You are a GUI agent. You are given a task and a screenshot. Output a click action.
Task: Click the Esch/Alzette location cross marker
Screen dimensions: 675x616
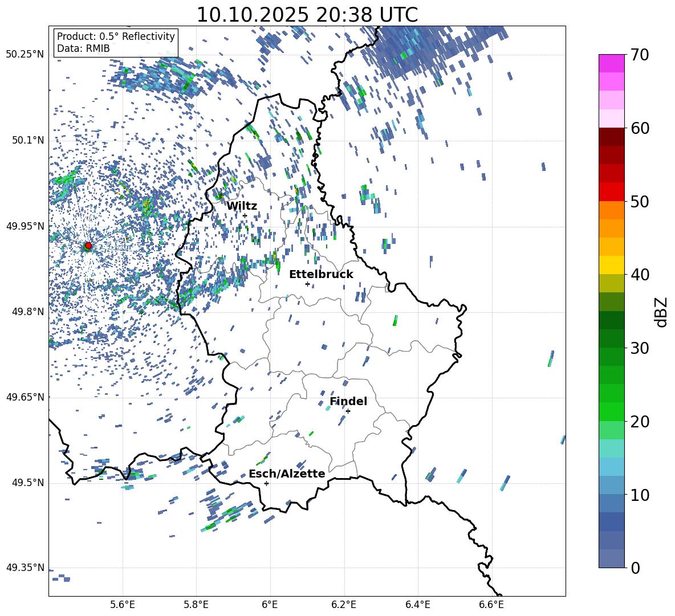pos(266,483)
